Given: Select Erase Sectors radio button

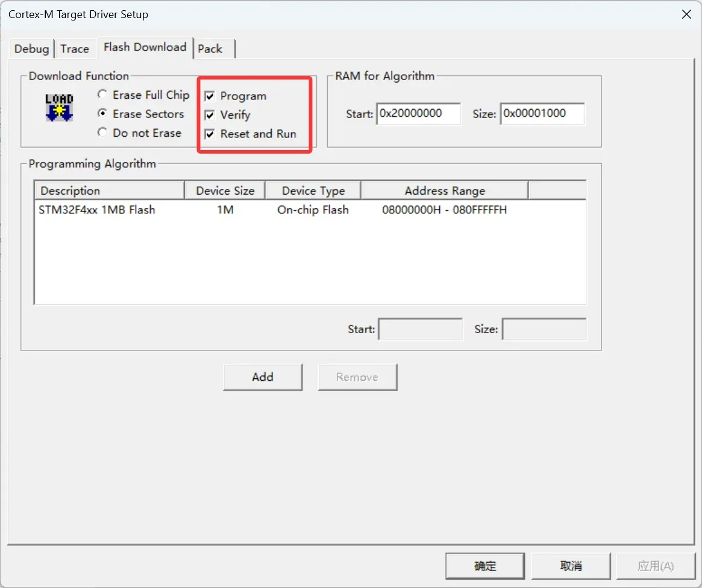Looking at the screenshot, I should 103,114.
